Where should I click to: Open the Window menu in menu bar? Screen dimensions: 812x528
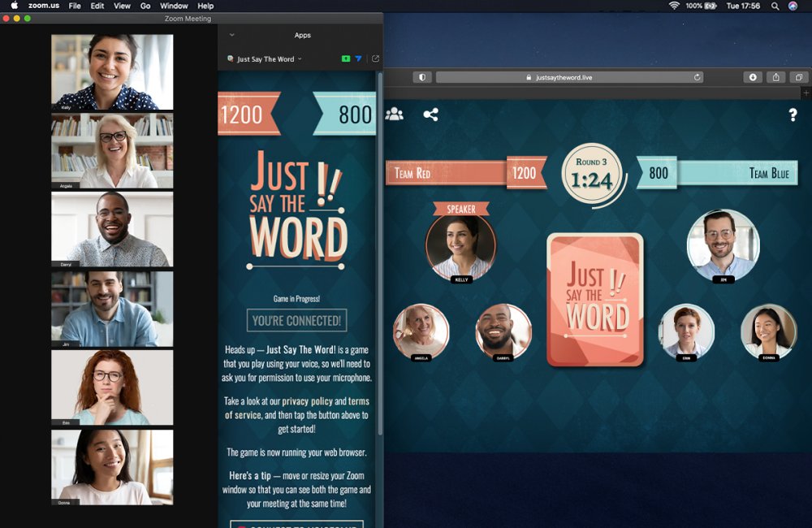click(174, 6)
